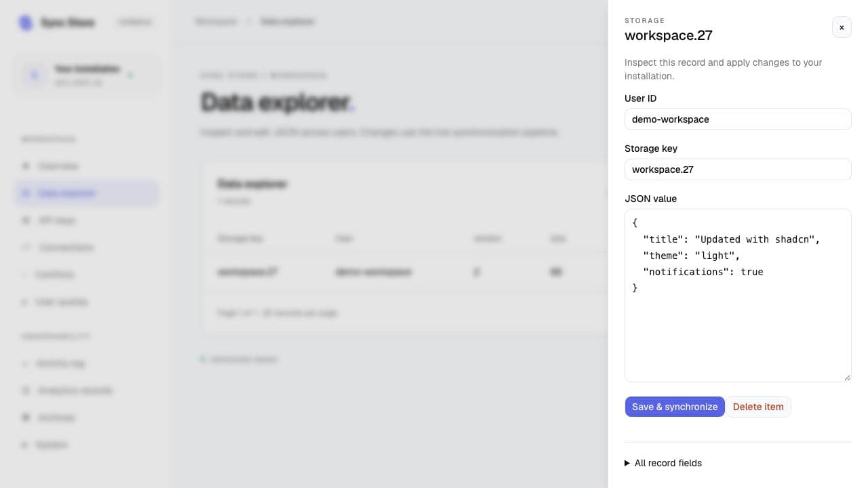This screenshot has width=868, height=488.
Task: Click the Delete item button
Action: pyautogui.click(x=758, y=407)
